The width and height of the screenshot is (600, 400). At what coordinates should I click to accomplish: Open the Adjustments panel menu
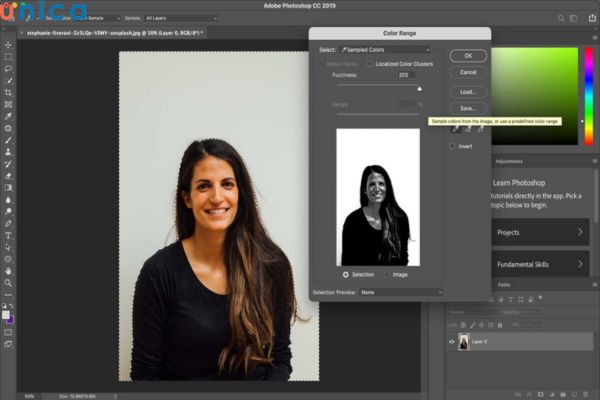(x=595, y=161)
